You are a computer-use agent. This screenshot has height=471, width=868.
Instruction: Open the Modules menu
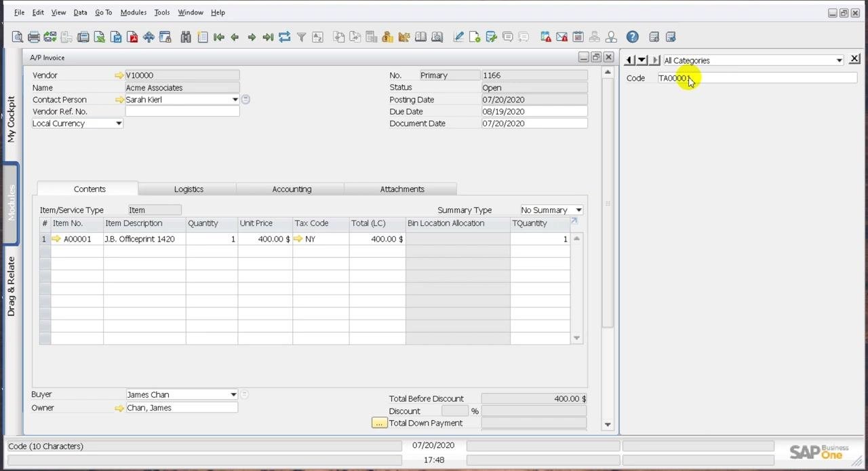click(133, 12)
